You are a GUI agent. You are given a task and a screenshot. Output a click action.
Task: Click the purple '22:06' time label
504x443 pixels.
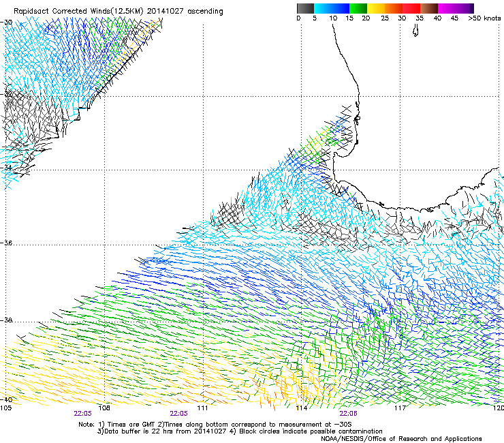pyautogui.click(x=349, y=414)
